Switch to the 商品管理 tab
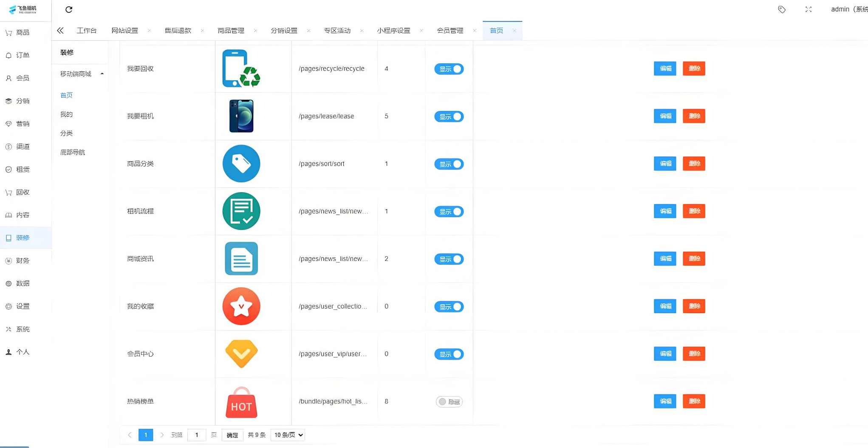This screenshot has width=868, height=448. point(231,30)
